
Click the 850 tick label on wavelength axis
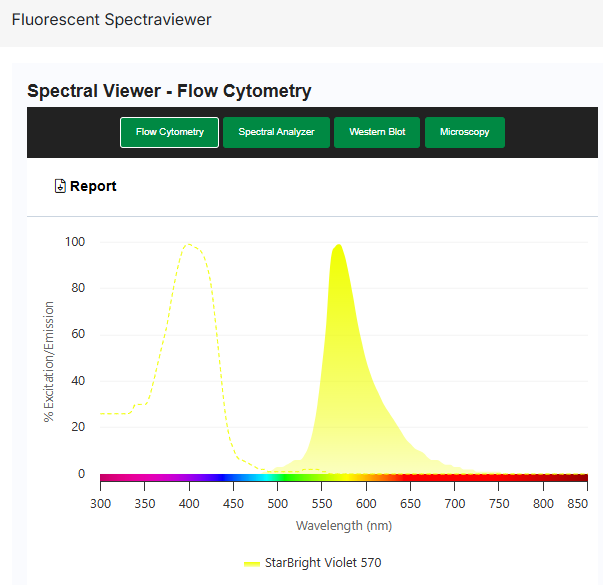(576, 503)
